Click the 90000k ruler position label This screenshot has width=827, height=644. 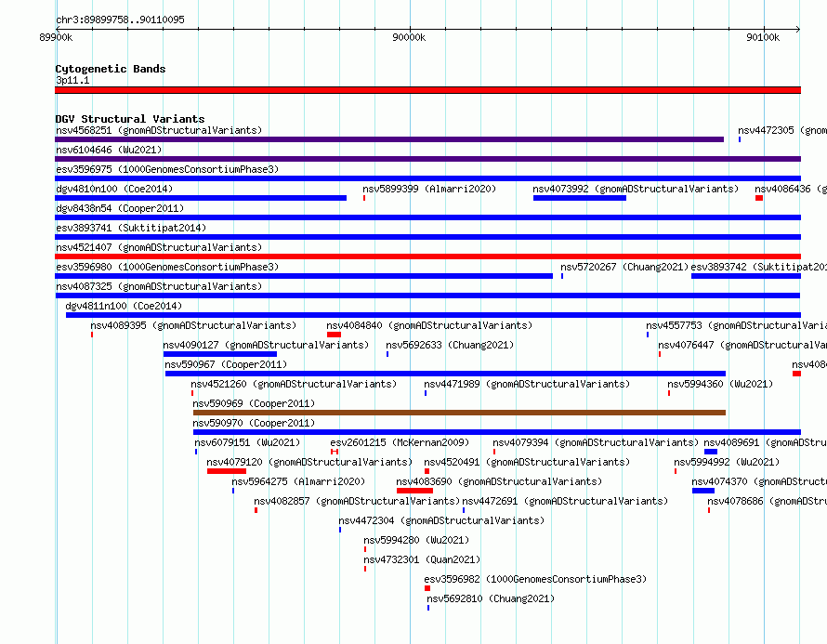click(409, 37)
